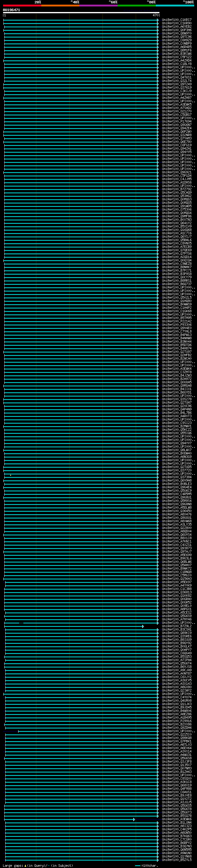The width and height of the screenshot is (197, 868).
Task: Open label UniRef100_Q156A3
Action: click(x=176, y=579)
